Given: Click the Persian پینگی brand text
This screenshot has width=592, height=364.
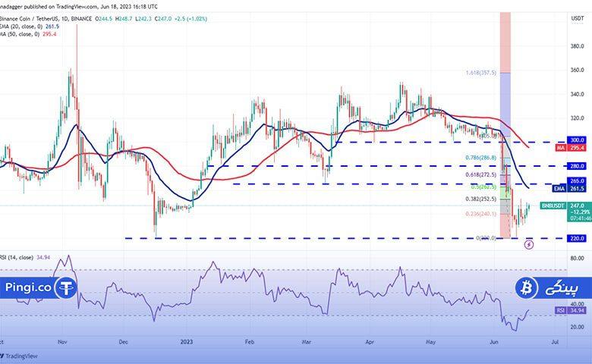Looking at the screenshot, I should tap(562, 288).
